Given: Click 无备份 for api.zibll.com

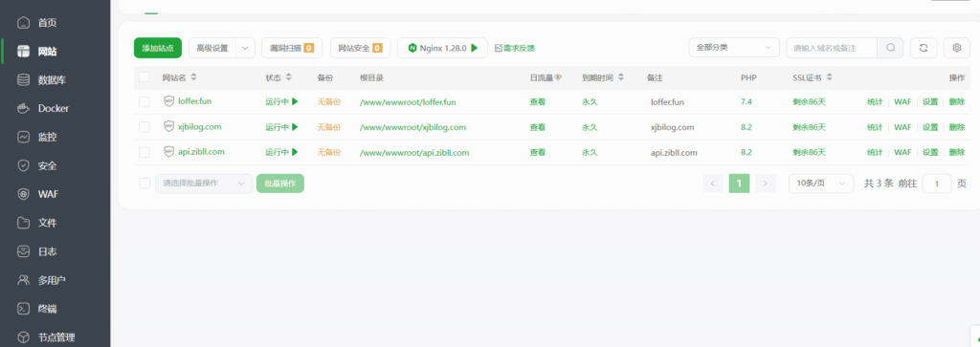Looking at the screenshot, I should tap(329, 152).
